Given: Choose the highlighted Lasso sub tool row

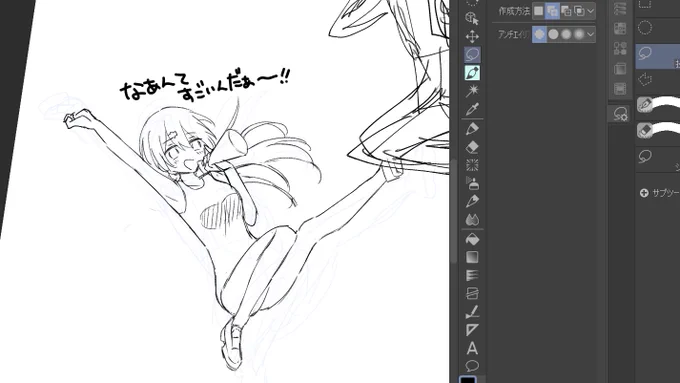Looking at the screenshot, I should (x=658, y=56).
